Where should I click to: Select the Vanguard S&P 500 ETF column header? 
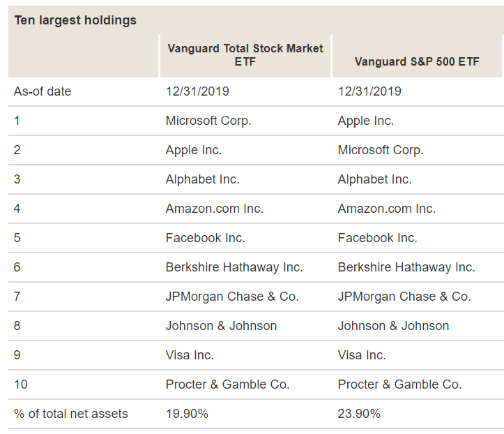pos(417,61)
